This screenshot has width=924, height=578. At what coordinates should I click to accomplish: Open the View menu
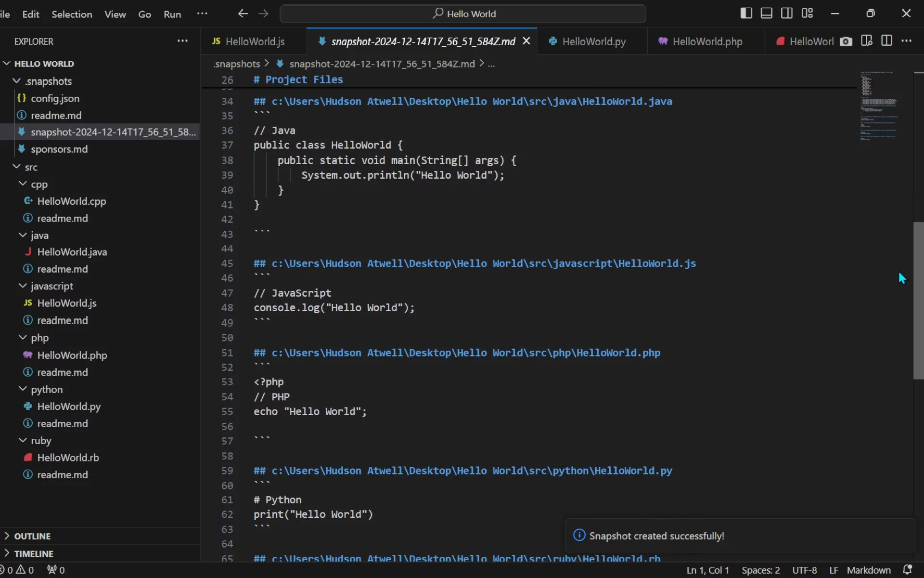[x=115, y=14]
